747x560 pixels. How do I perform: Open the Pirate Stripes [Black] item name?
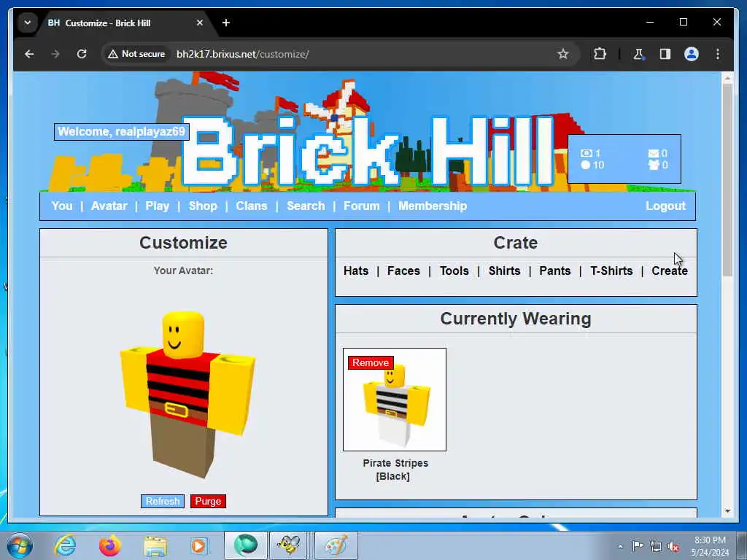pyautogui.click(x=395, y=470)
